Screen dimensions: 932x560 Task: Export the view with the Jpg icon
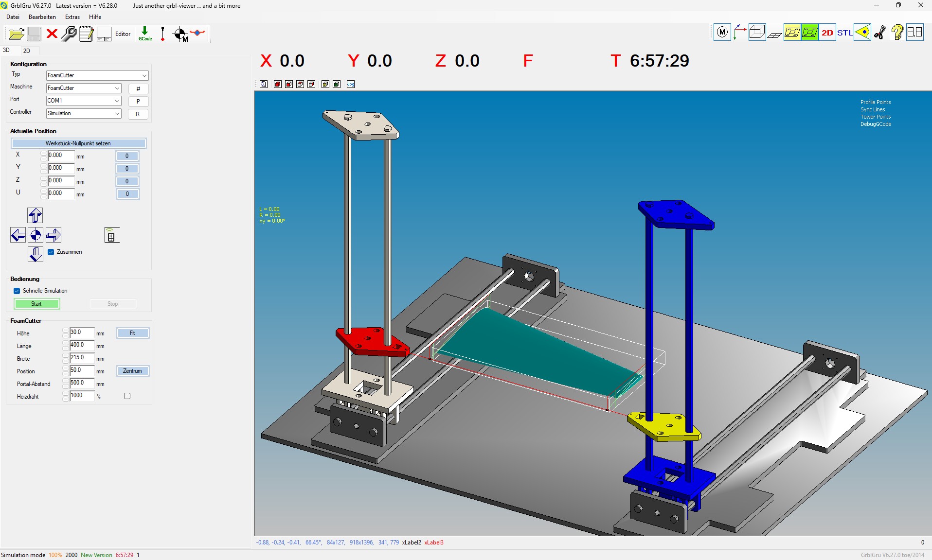(351, 84)
